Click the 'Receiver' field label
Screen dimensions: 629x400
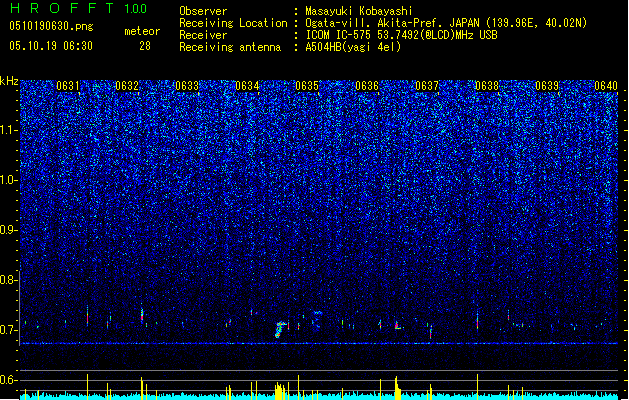point(203,35)
